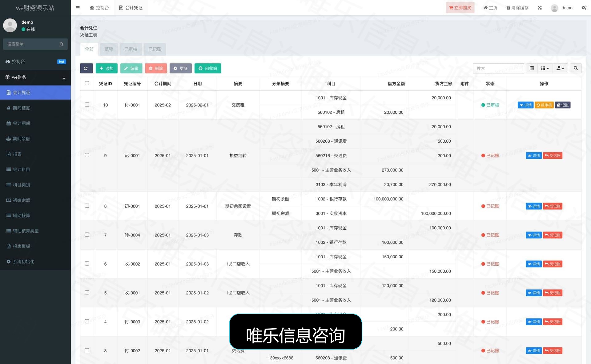Click 详情 for voucher 记-0001
Screen dimensions: 591x364
(x=534, y=156)
